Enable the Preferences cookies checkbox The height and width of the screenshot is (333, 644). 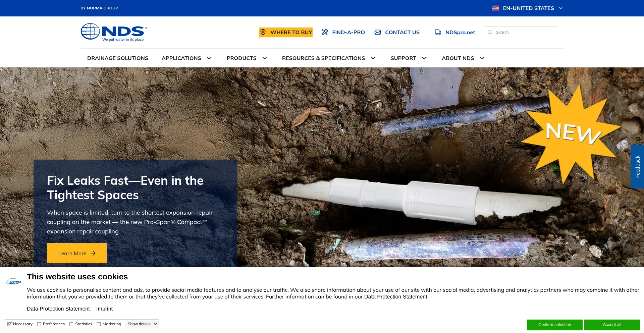pos(39,324)
